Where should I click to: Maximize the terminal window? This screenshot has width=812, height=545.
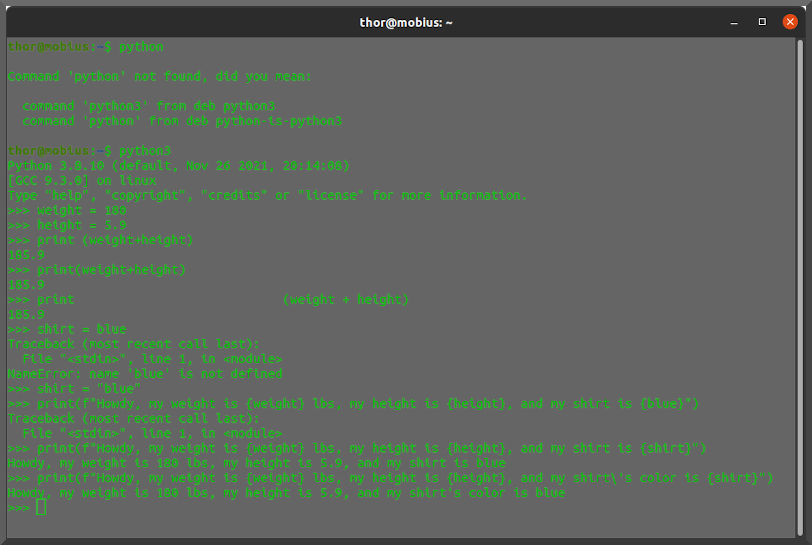coord(763,21)
